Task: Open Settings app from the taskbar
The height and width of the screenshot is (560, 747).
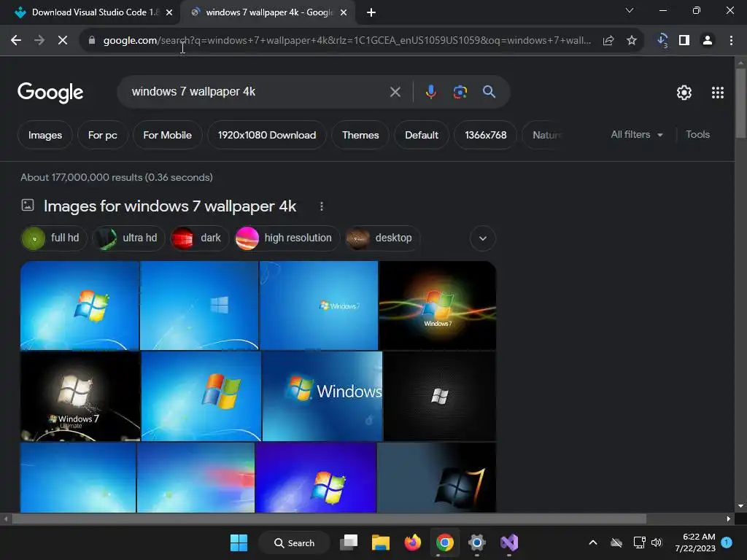Action: click(476, 542)
